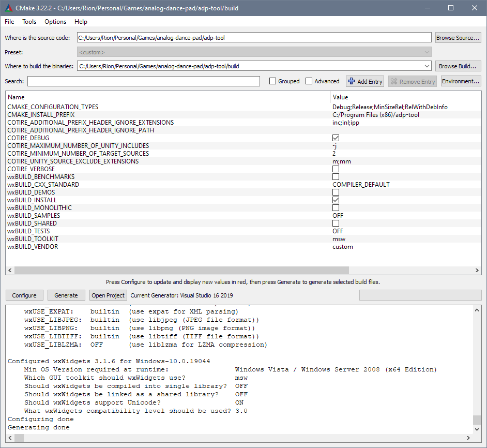The width and height of the screenshot is (487, 448).
Task: Uncheck the COTIRE_DEBUG checkbox
Action: [336, 138]
